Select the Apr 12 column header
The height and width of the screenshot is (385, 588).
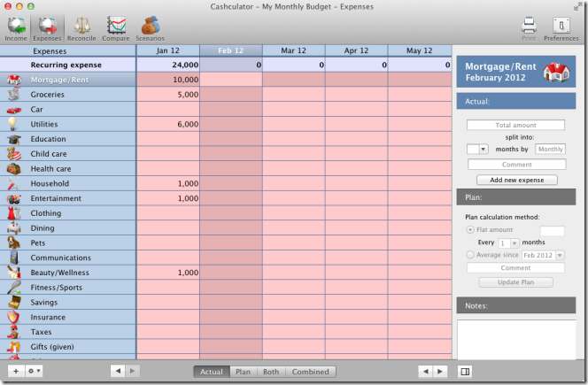tap(356, 50)
